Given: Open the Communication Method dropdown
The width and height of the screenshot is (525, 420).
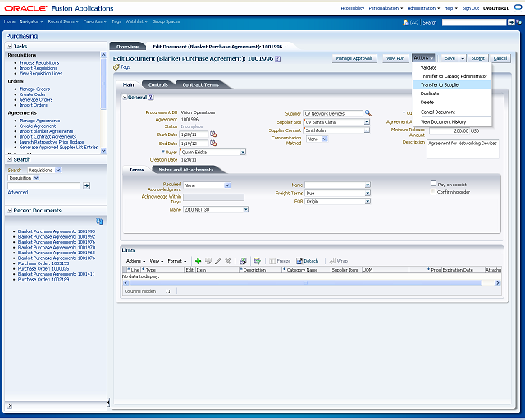Looking at the screenshot, I should pyautogui.click(x=325, y=139).
